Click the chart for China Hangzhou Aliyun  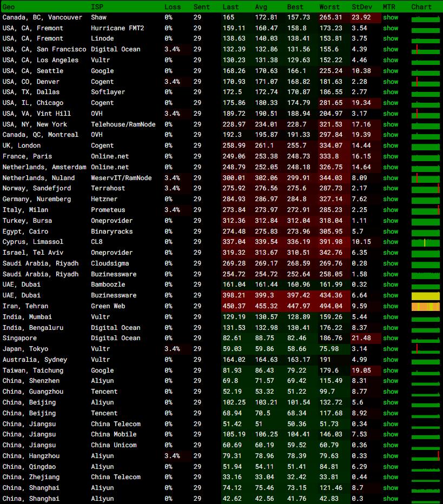pyautogui.click(x=426, y=456)
